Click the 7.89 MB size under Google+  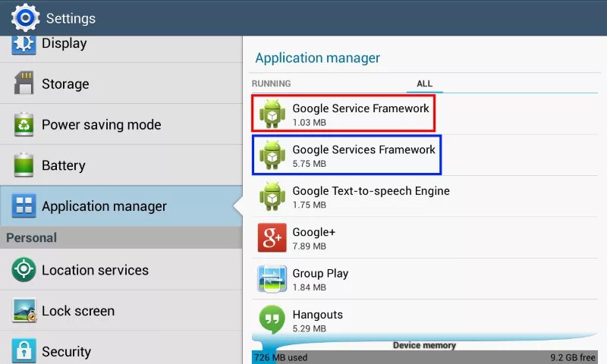310,246
